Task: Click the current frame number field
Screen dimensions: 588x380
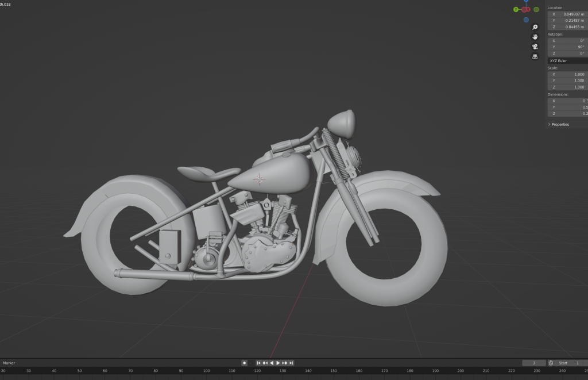Action: (534, 363)
